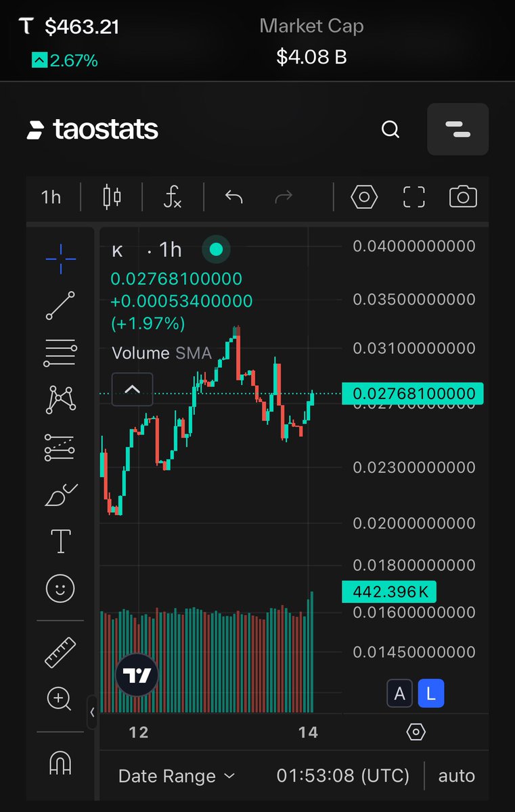Viewport: 515px width, 812px height.
Task: Open time axis settings hexagon icon
Action: tap(416, 732)
